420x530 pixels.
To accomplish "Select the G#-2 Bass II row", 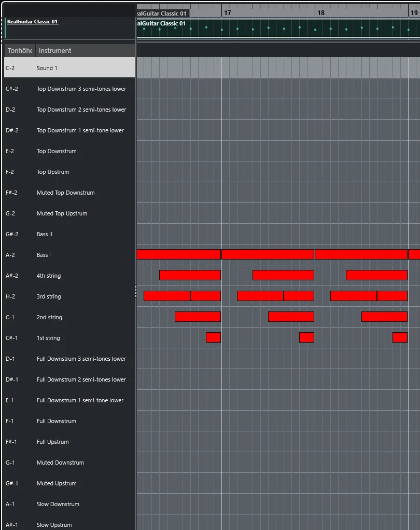I will 69,234.
